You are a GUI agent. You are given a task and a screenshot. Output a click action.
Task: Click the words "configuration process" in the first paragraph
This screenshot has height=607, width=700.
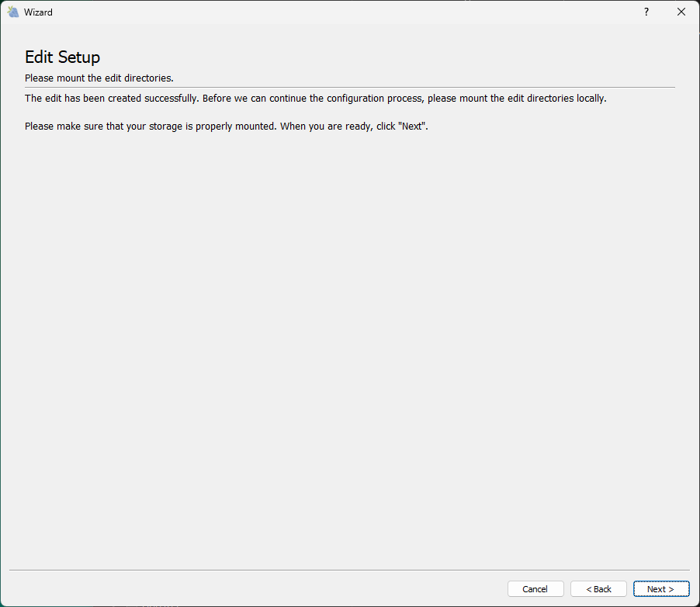tap(373, 99)
